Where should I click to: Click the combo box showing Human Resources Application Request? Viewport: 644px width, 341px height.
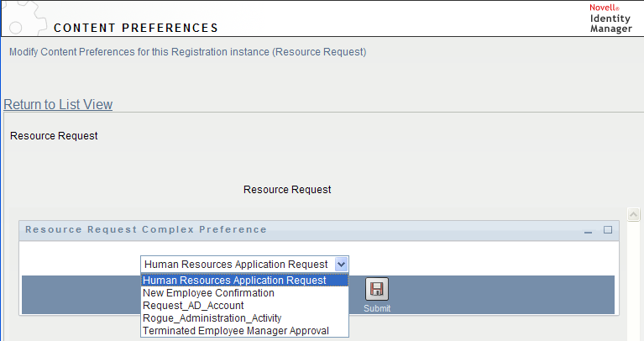(245, 265)
